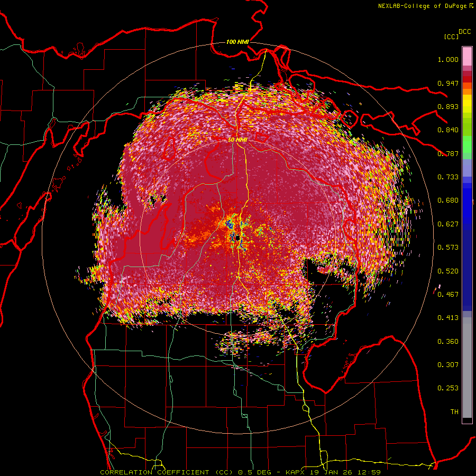Click the pink top segment of the color bar
Viewport: 476px width, 476px height.
click(x=467, y=57)
